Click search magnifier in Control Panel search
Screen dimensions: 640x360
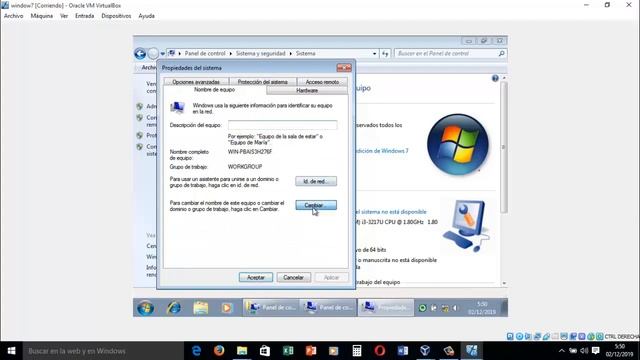501,53
